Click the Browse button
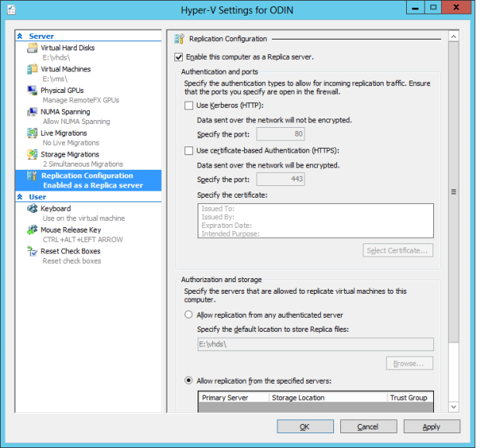Image resolution: width=496 pixels, height=448 pixels. coord(409,364)
